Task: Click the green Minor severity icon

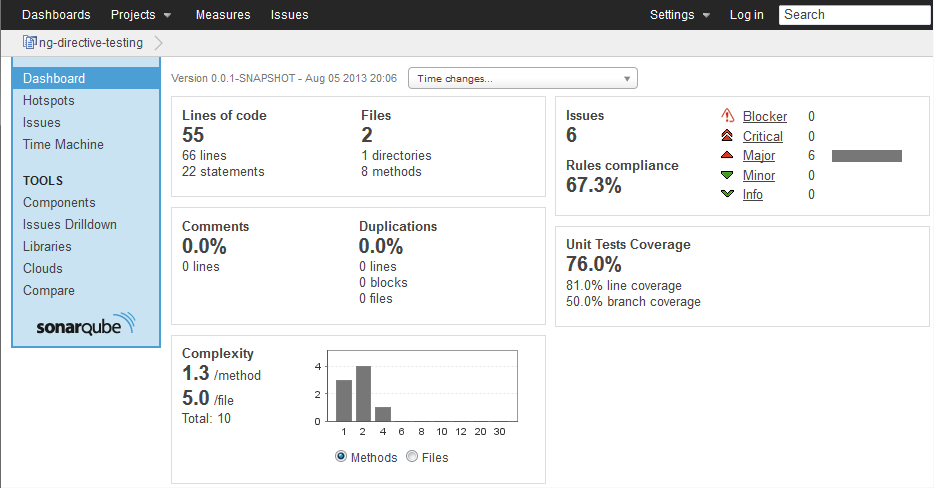Action: click(x=727, y=176)
